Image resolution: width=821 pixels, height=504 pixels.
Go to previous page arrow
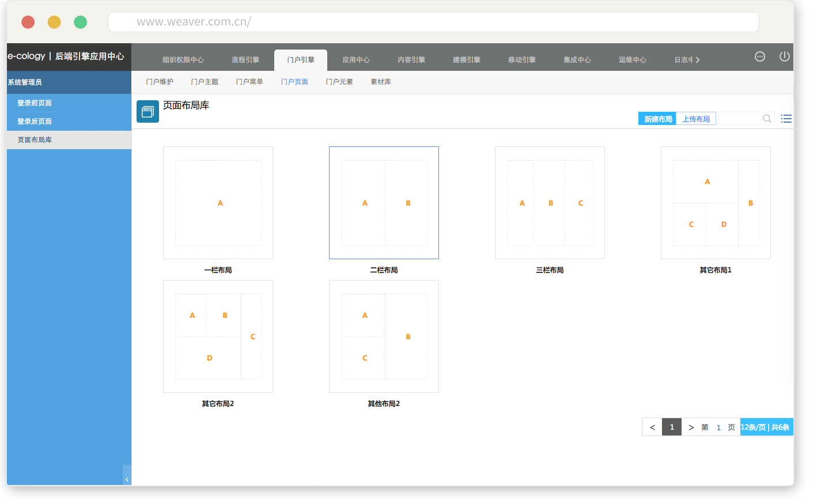click(x=652, y=427)
